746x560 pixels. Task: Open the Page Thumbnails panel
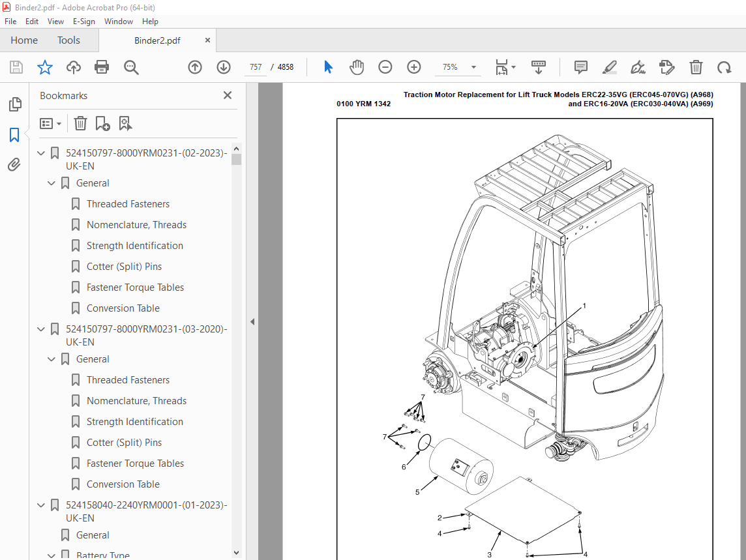15,104
